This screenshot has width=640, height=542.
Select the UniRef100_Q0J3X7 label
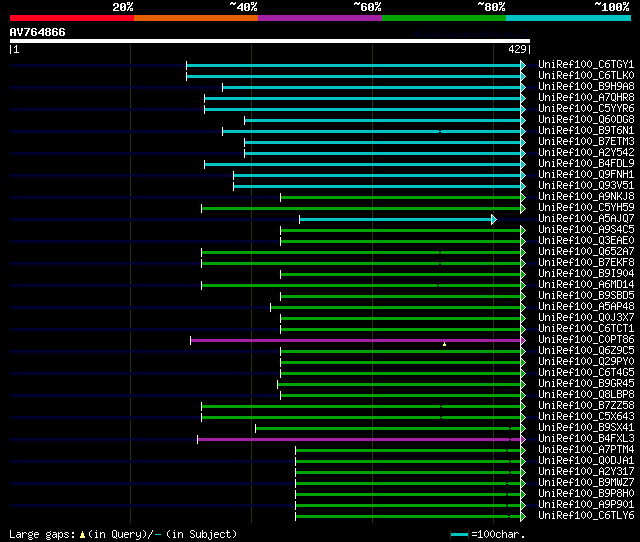(x=586, y=318)
